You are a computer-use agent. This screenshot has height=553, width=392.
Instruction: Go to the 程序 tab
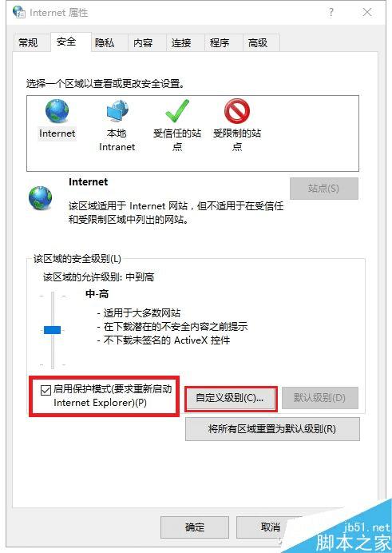[x=220, y=43]
